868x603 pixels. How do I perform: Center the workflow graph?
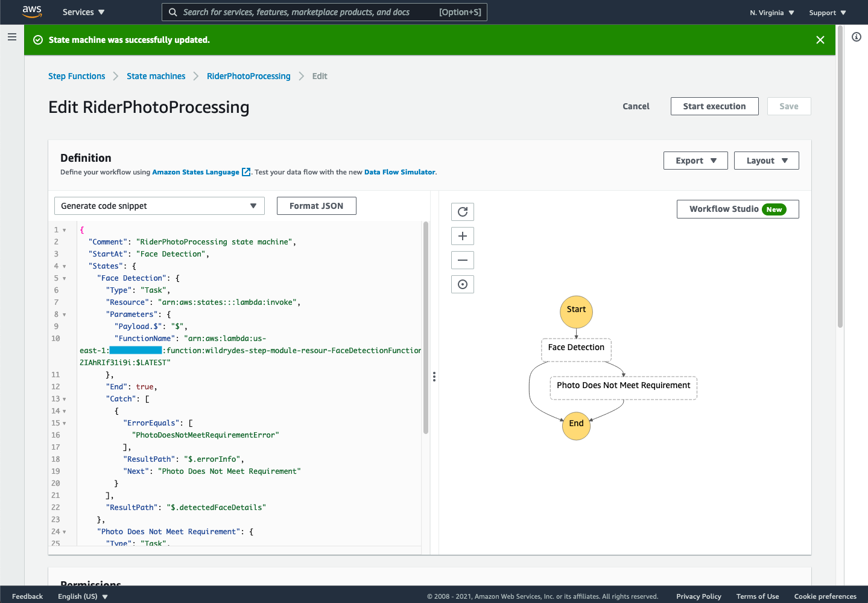coord(463,284)
